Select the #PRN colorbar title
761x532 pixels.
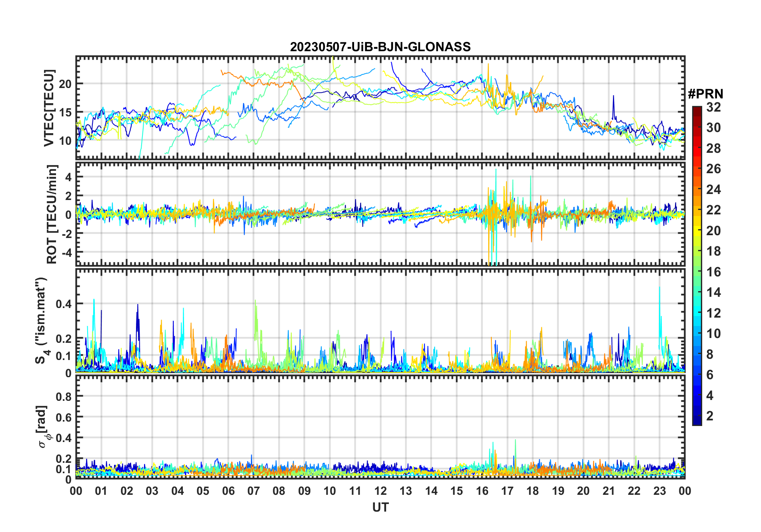click(x=705, y=94)
